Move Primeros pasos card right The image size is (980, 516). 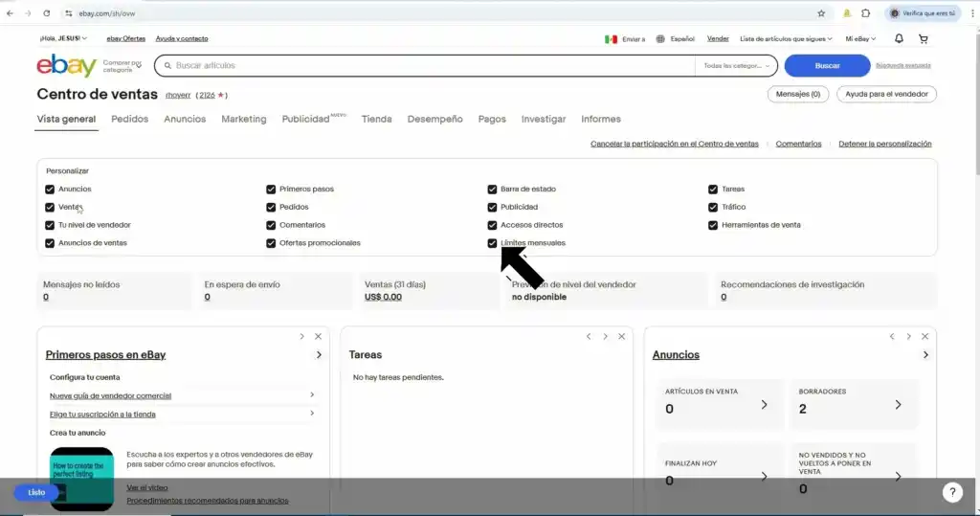point(301,336)
